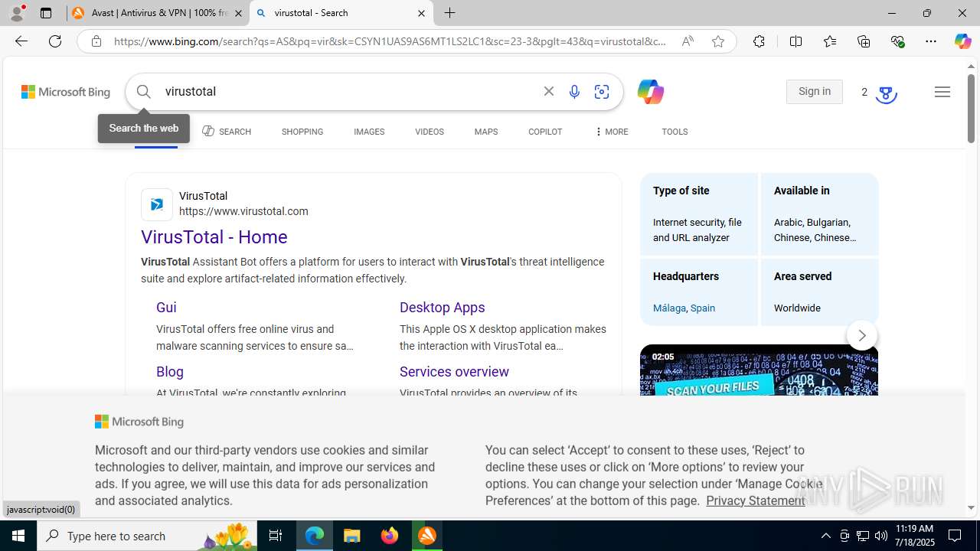This screenshot has width=980, height=551.
Task: Switch to VIDEOS results
Action: tap(430, 132)
